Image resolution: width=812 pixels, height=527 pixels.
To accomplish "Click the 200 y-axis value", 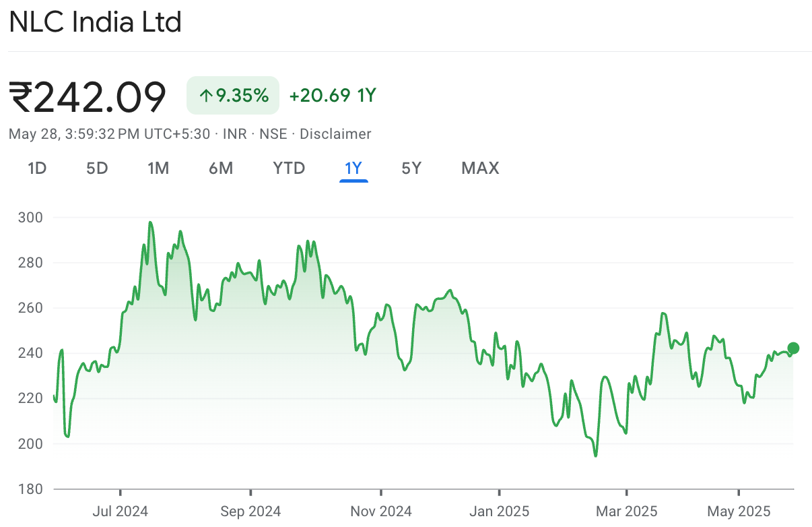I will click(30, 443).
